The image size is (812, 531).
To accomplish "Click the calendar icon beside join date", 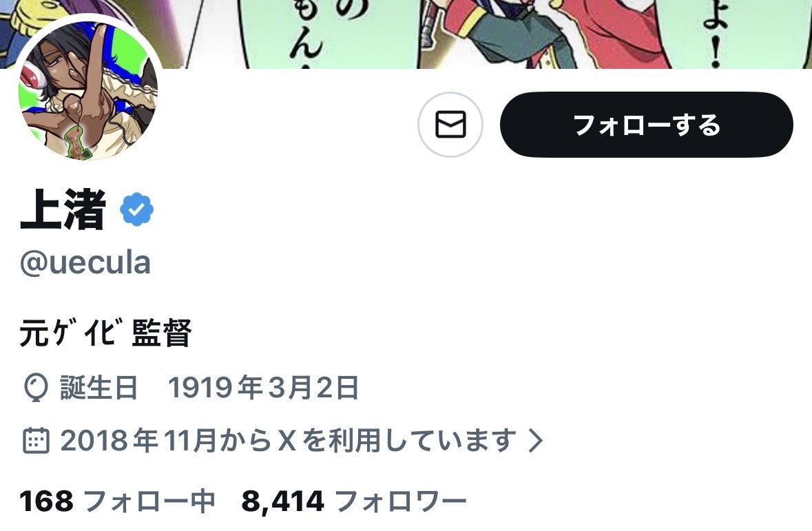I will (x=37, y=440).
